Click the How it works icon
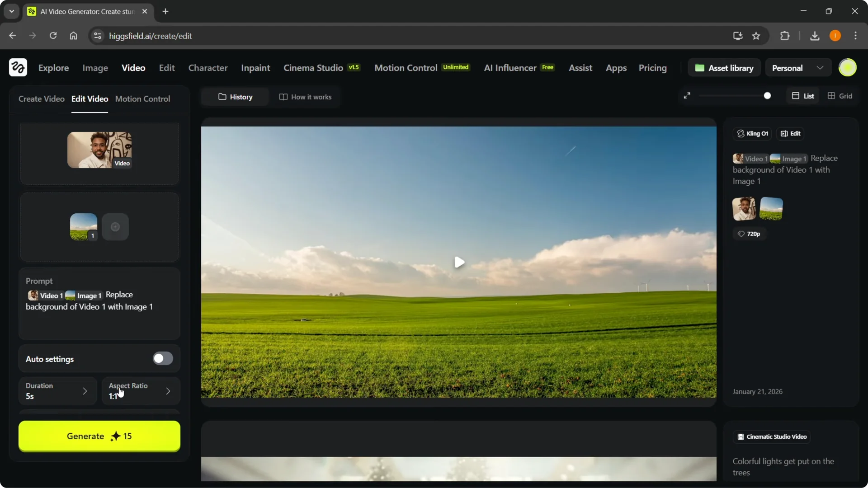 pos(283,96)
